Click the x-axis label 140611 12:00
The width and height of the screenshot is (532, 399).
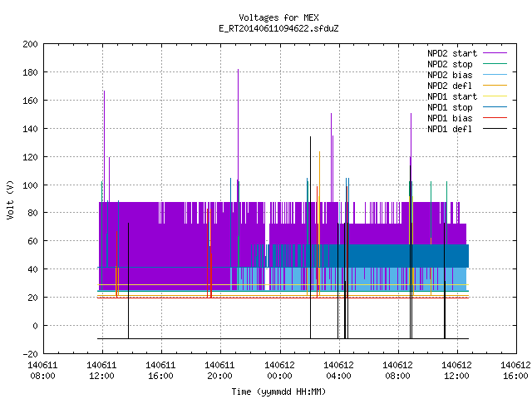click(x=101, y=371)
